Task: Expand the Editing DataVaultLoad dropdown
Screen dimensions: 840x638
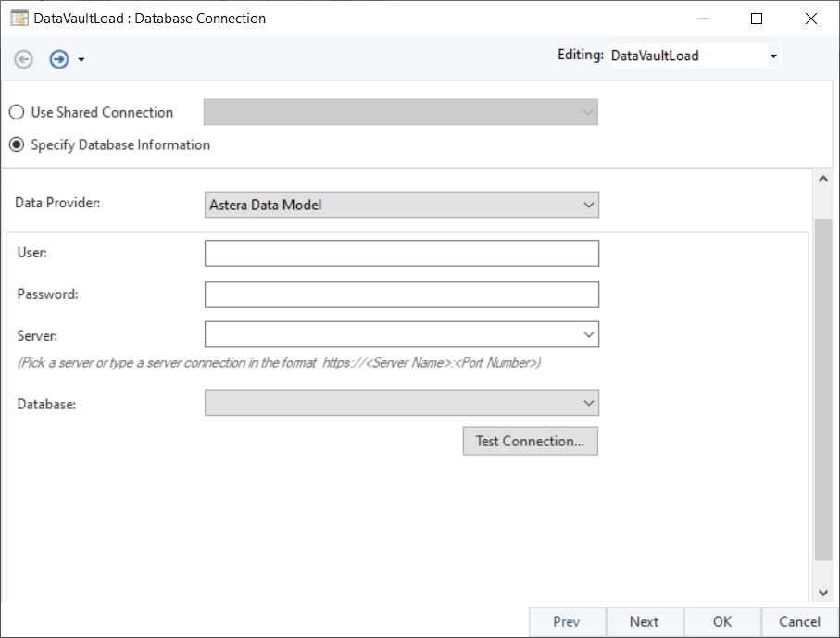Action: (x=772, y=56)
